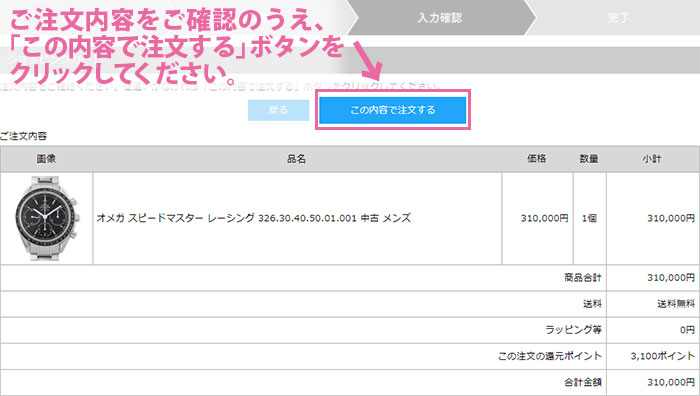Click the 品名 column header
Screen dimensions: 700x396
coord(296,159)
